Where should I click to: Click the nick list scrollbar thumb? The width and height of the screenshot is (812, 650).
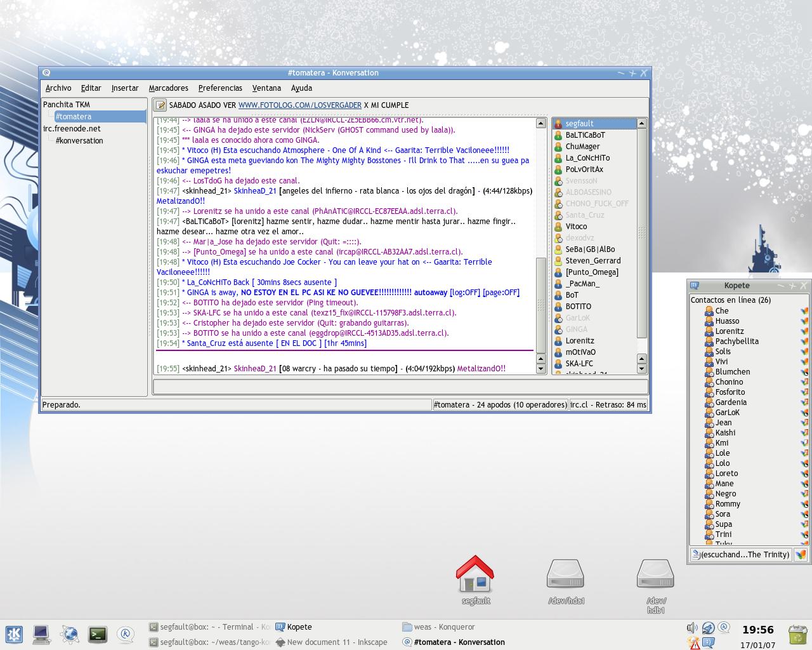(x=641, y=233)
